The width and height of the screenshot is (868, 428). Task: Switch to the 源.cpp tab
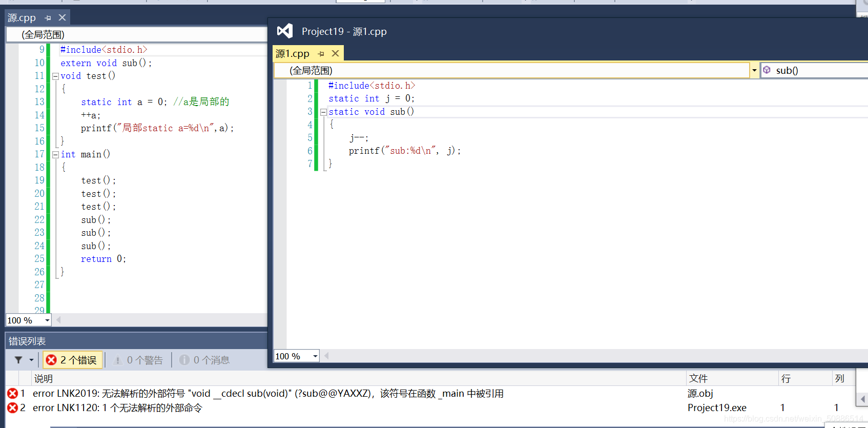coord(22,18)
